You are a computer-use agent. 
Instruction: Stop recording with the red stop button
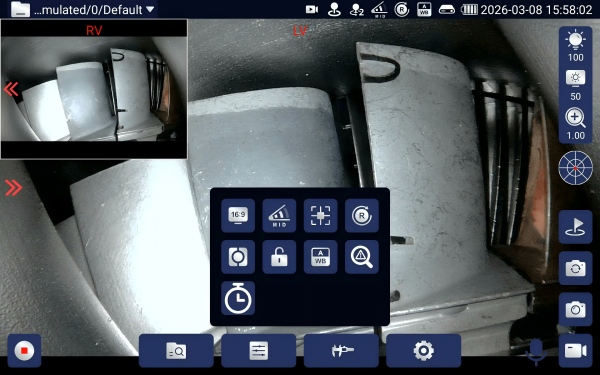click(24, 351)
